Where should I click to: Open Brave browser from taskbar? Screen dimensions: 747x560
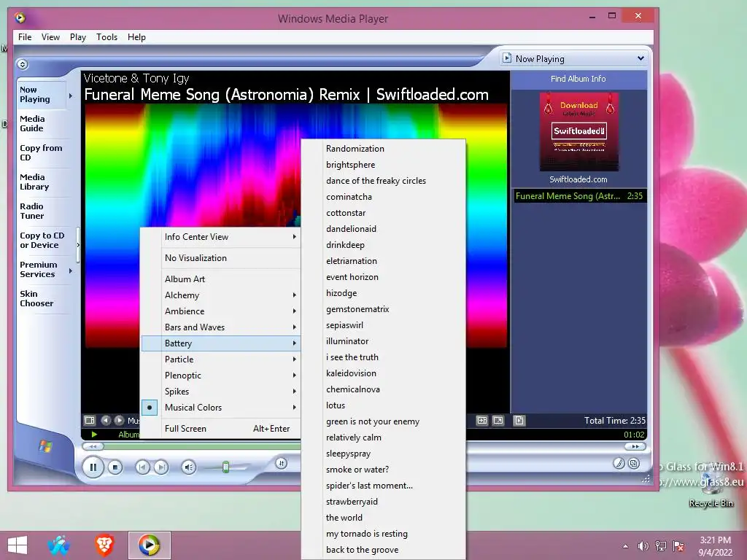[104, 545]
